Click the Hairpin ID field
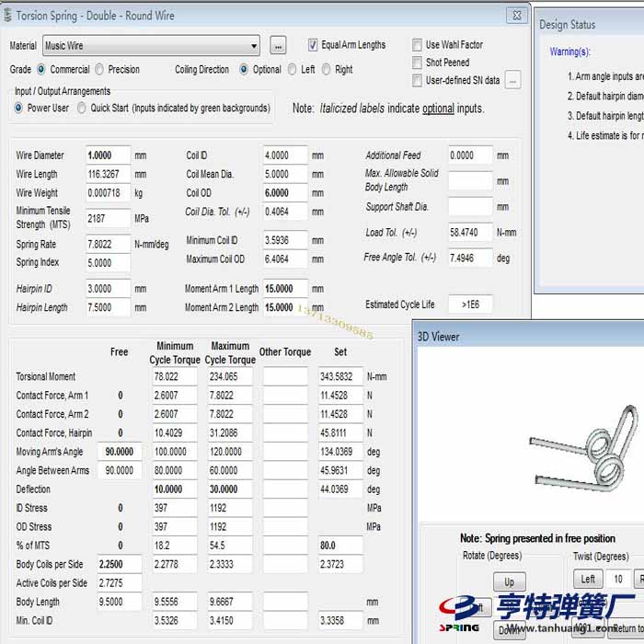The height and width of the screenshot is (644, 644). 108,289
